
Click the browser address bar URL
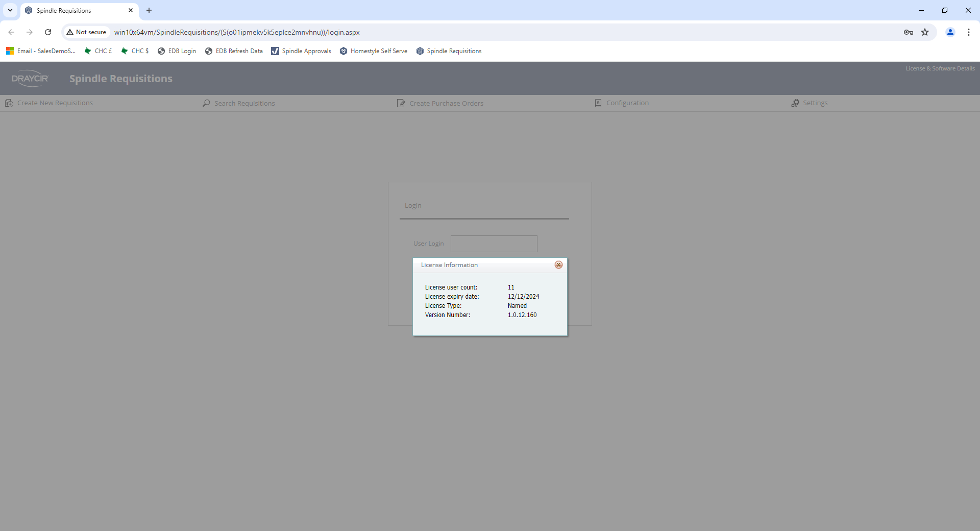(x=237, y=32)
